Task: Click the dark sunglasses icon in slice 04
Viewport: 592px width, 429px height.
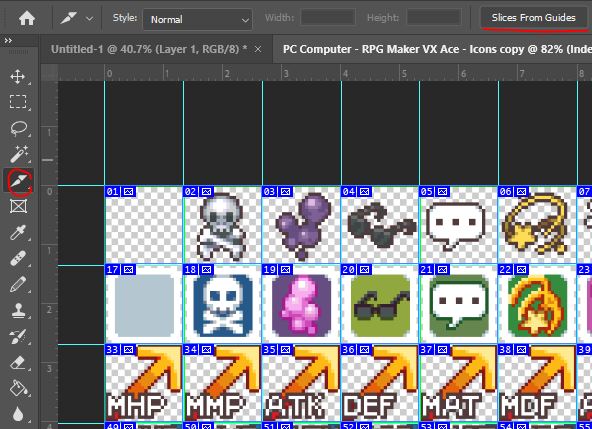Action: tap(381, 225)
